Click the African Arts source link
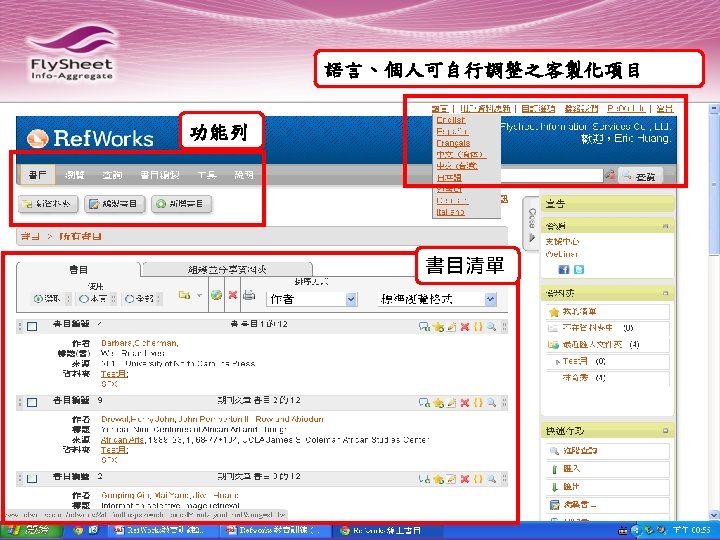720x540 pixels. (x=123, y=439)
